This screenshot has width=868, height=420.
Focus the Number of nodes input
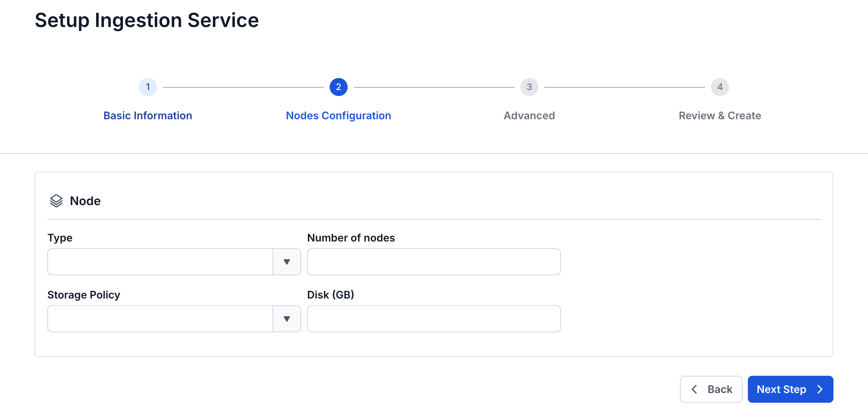(434, 262)
